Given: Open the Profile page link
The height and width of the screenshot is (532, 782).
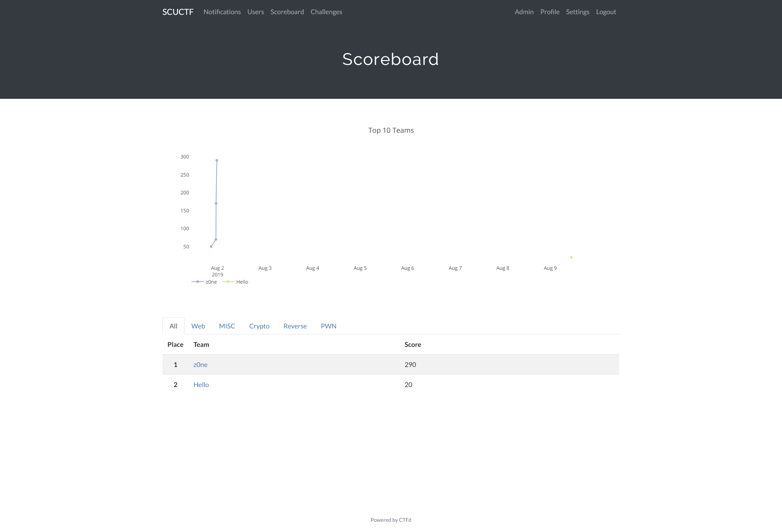Looking at the screenshot, I should tap(549, 12).
